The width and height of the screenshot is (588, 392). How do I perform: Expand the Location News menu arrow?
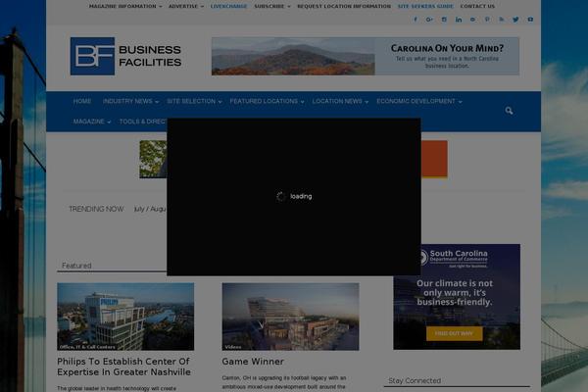[367, 102]
